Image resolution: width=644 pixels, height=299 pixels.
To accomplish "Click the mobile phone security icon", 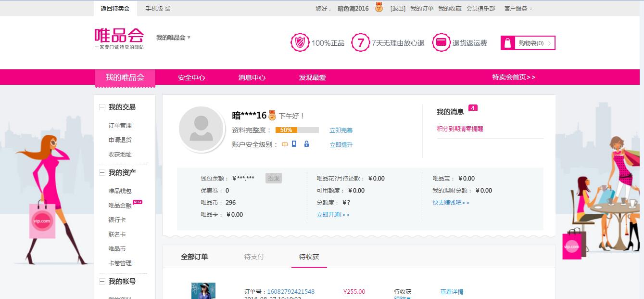I will coord(294,144).
